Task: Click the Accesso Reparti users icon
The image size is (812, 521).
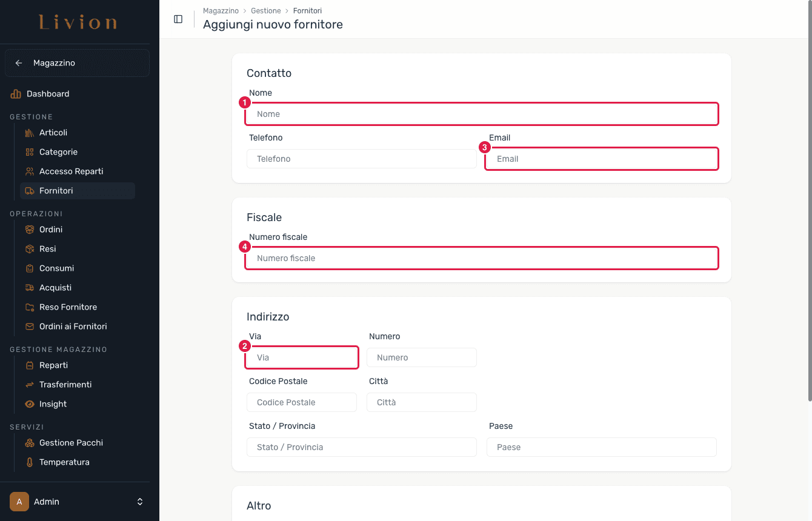Action: [x=30, y=171]
